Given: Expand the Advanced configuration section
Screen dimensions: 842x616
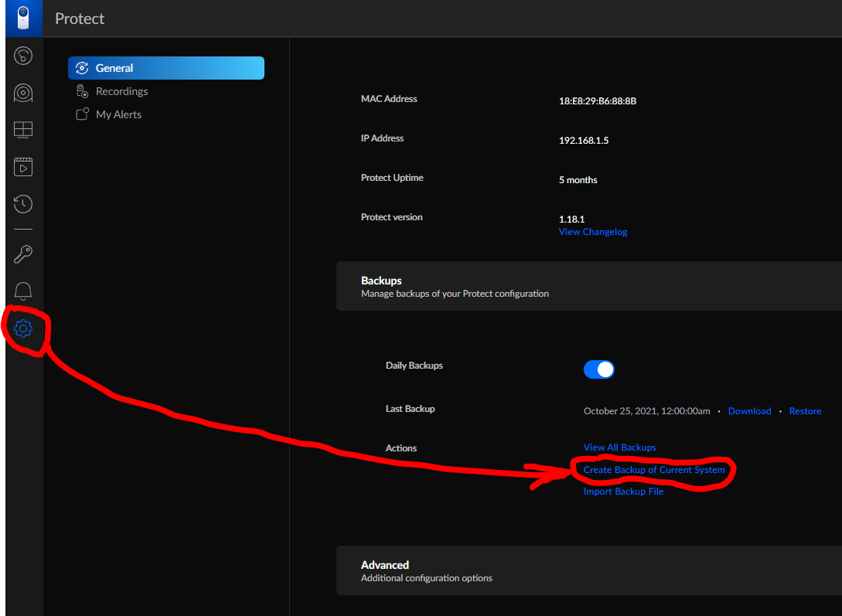Looking at the screenshot, I should [x=588, y=570].
